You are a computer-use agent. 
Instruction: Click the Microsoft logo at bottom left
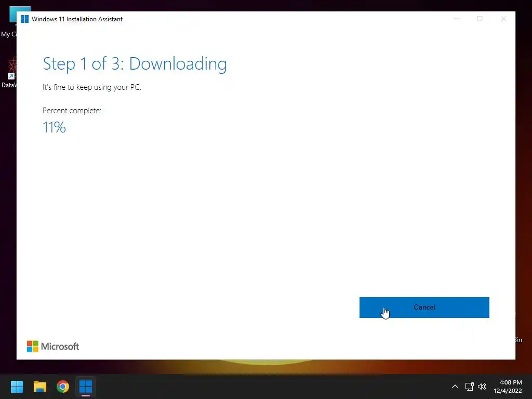tap(53, 347)
